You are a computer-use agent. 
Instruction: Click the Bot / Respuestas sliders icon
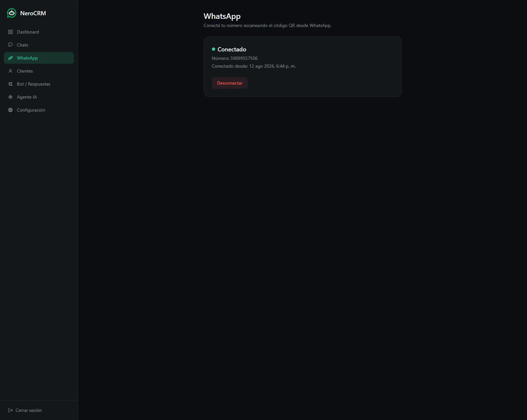pyautogui.click(x=10, y=84)
